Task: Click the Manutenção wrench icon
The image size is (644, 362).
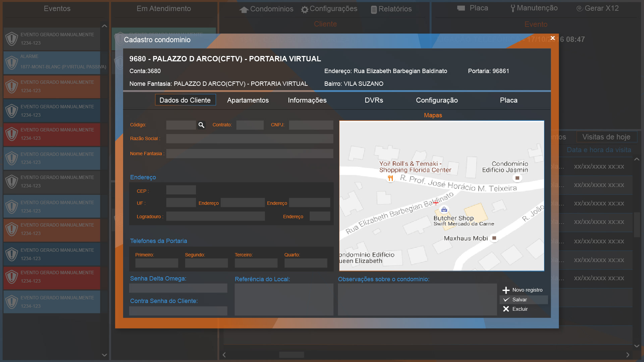Action: coord(513,8)
